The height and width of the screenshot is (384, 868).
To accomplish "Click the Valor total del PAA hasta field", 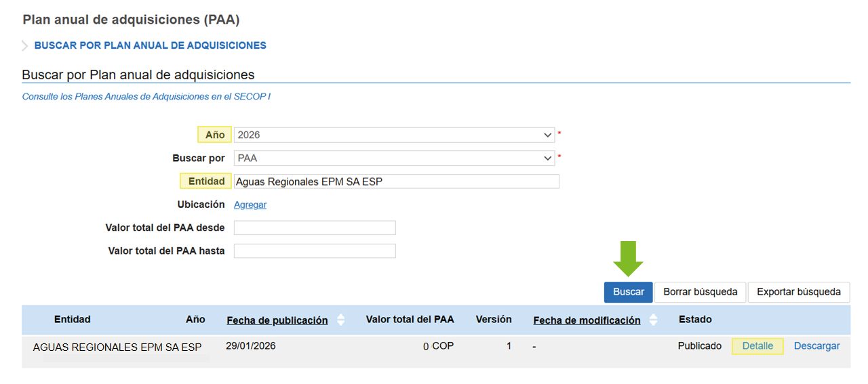I will [x=315, y=251].
